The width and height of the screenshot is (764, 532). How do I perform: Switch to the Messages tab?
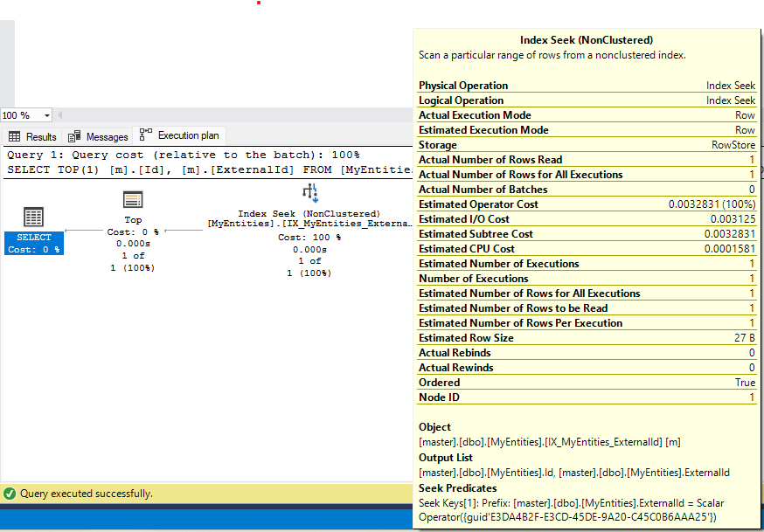[x=107, y=137]
